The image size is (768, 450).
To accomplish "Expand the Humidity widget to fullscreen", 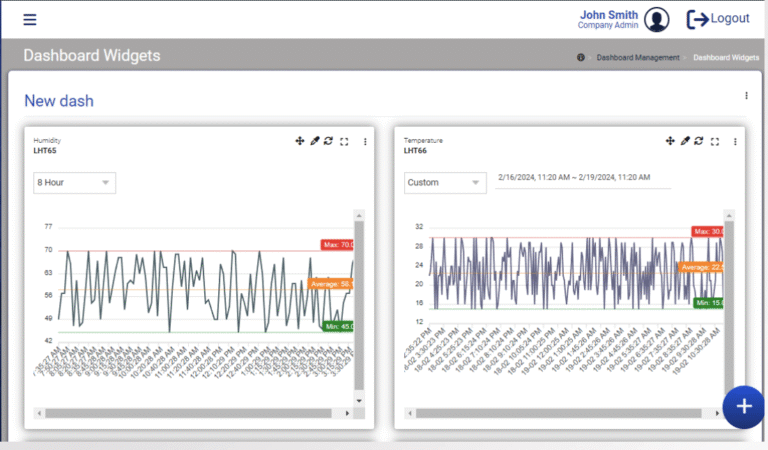I will tap(344, 142).
